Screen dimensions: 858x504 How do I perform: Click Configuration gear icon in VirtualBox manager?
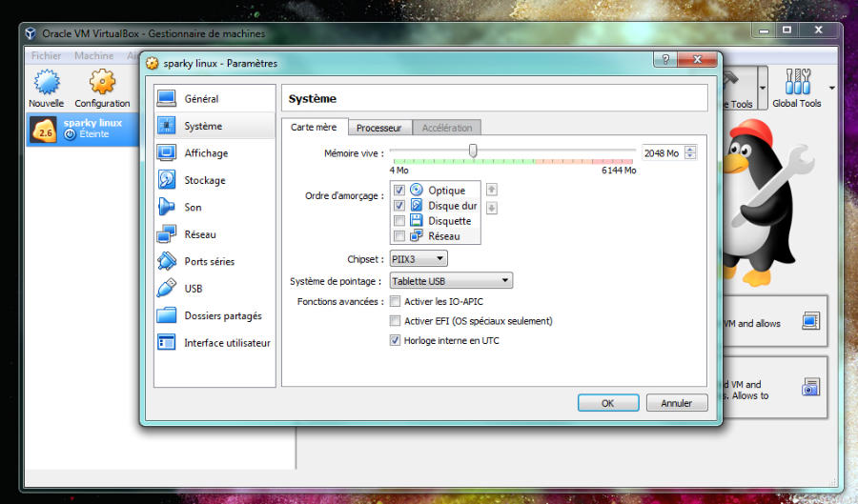coord(102,82)
